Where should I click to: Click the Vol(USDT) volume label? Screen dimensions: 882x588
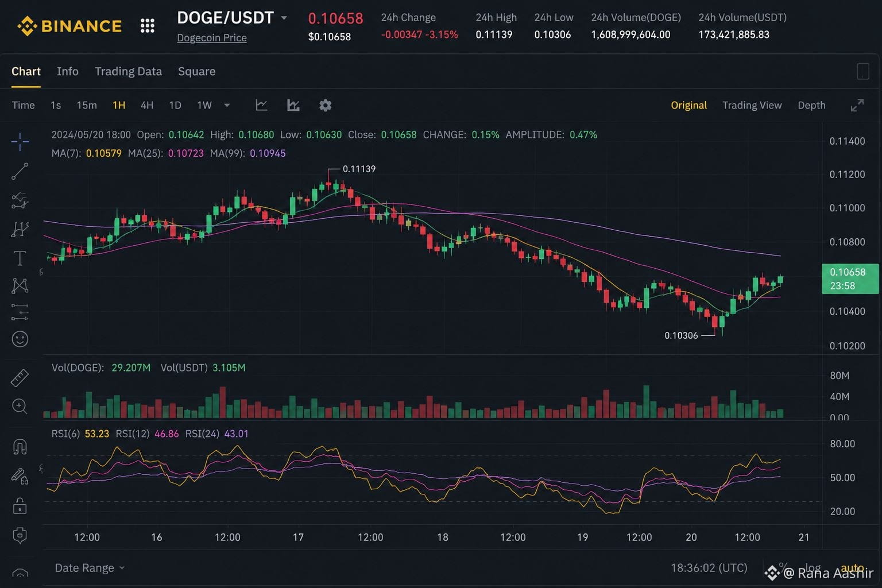pyautogui.click(x=184, y=367)
